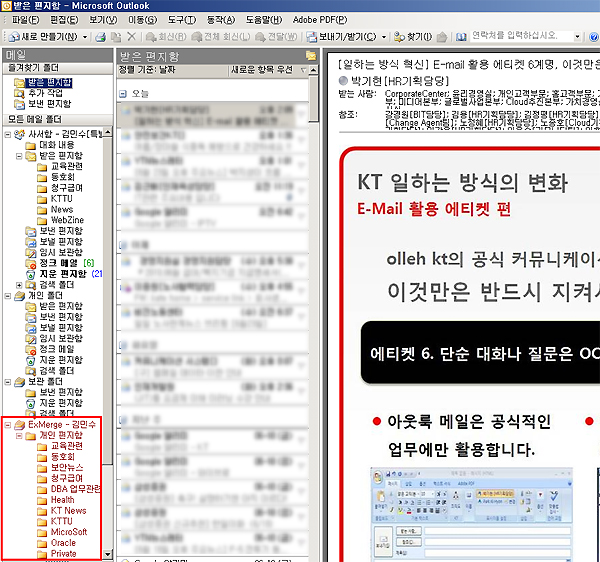The image size is (600, 562).
Task: Select favorite 추가 작업 folder
Action: 45,93
